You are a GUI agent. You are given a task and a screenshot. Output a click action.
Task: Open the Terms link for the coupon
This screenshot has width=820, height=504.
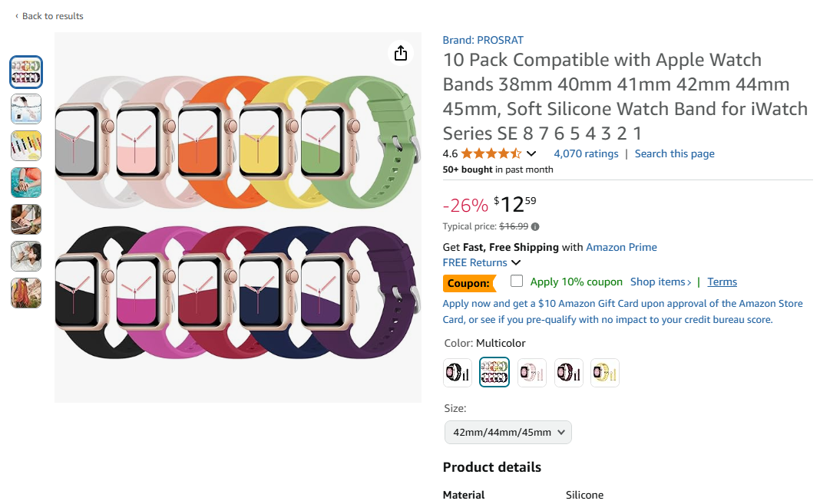(722, 282)
